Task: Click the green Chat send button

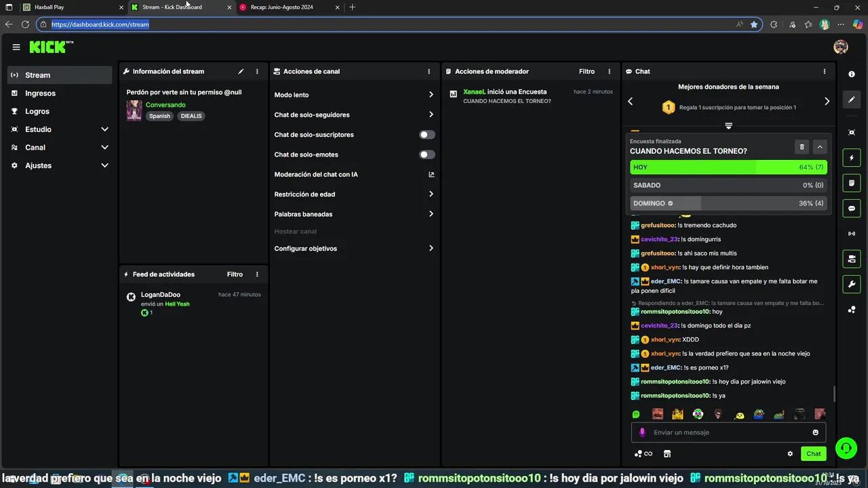Action: 814,454
